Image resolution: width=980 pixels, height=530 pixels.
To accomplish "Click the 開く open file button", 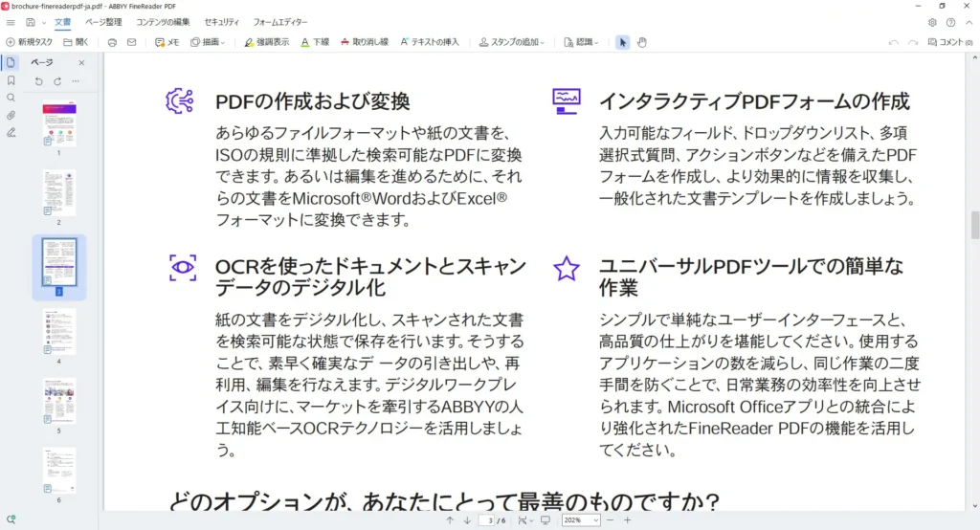I will 77,42.
